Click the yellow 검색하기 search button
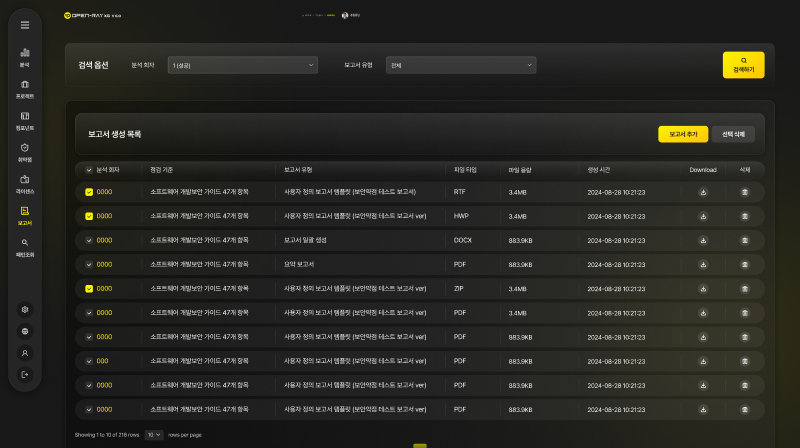The image size is (800, 448). coord(743,65)
